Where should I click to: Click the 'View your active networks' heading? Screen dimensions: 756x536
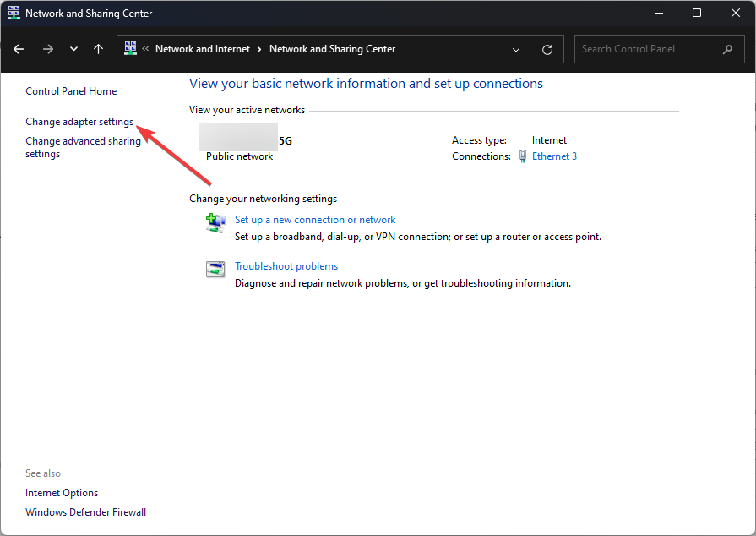pyautogui.click(x=247, y=110)
